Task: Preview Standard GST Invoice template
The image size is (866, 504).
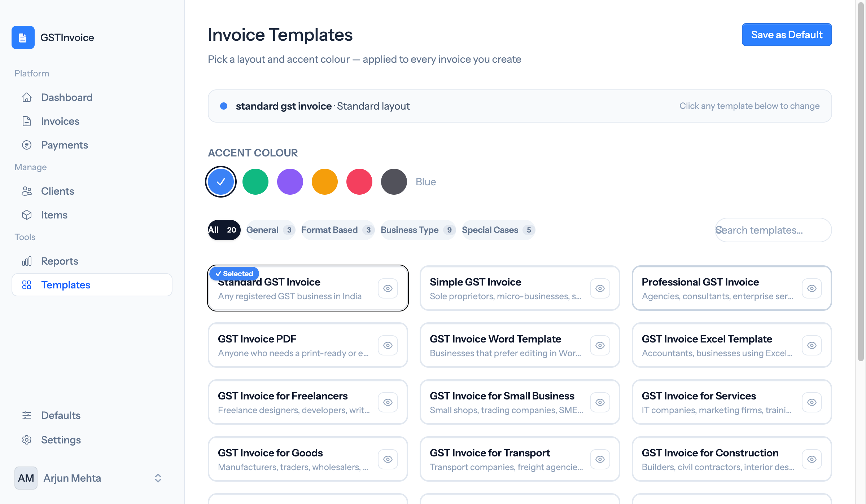Action: coord(388,288)
